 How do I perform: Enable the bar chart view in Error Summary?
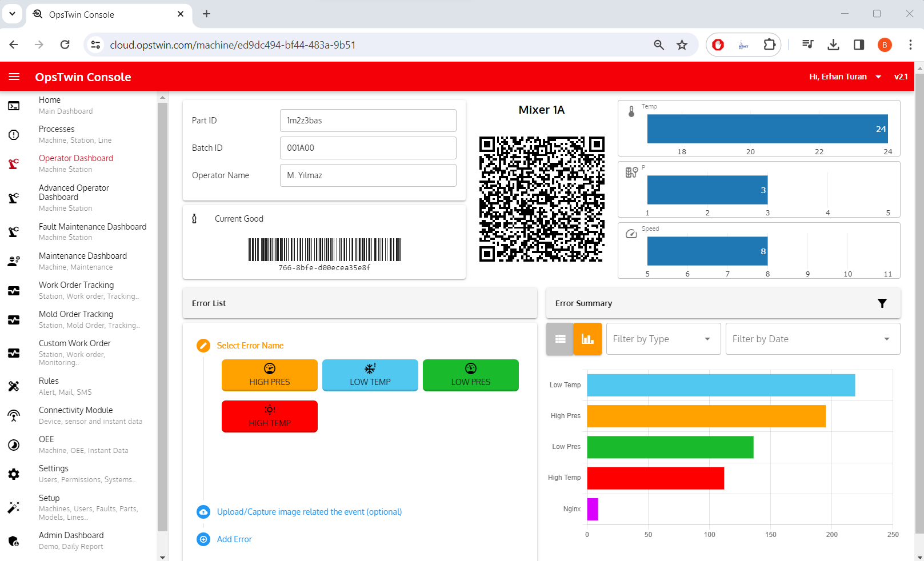tap(587, 338)
